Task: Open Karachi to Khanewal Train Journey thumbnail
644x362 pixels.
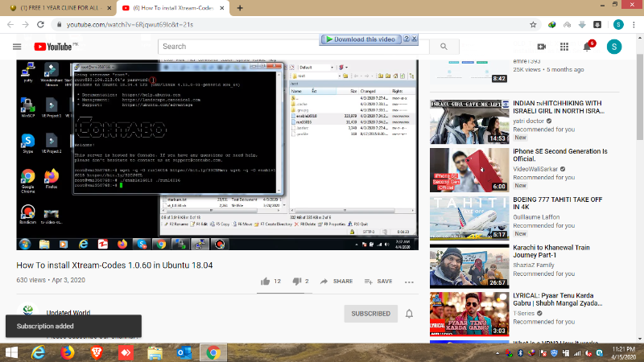Action: (x=469, y=266)
